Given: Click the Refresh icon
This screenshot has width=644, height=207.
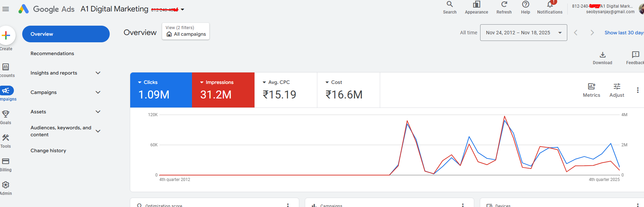Looking at the screenshot, I should click(x=504, y=5).
